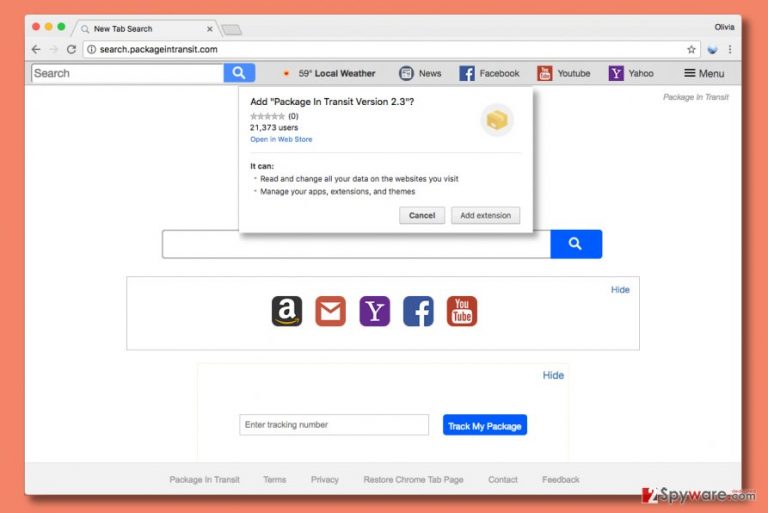Bookmark this page with the star icon
768x513 pixels.
[x=691, y=49]
